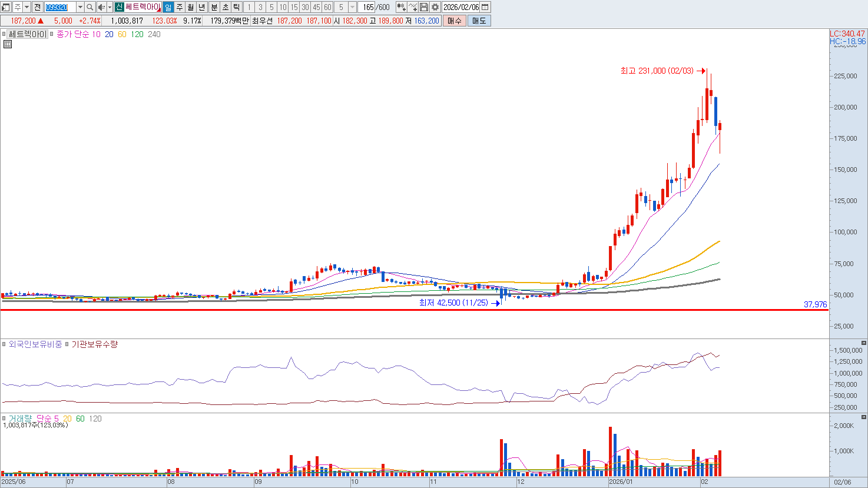Click the add indicator chart icon

point(402,7)
